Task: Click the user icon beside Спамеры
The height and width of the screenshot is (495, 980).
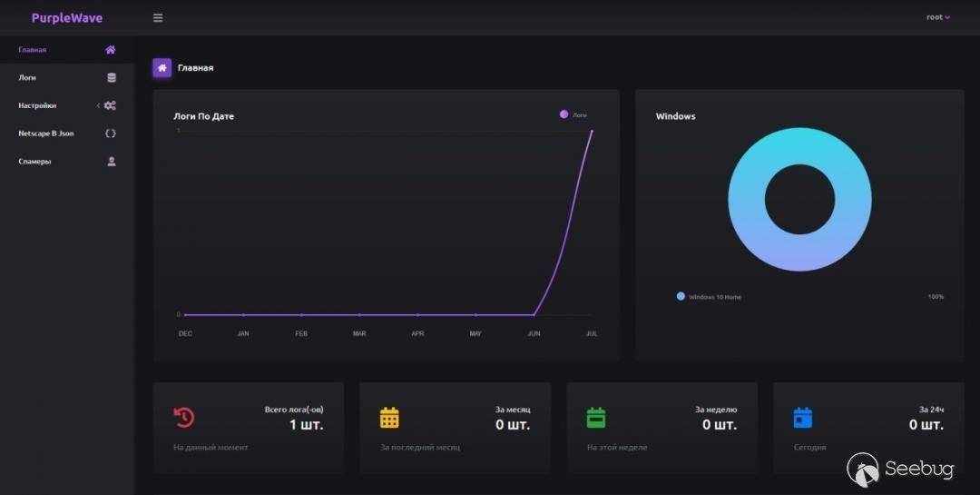Action: point(112,162)
